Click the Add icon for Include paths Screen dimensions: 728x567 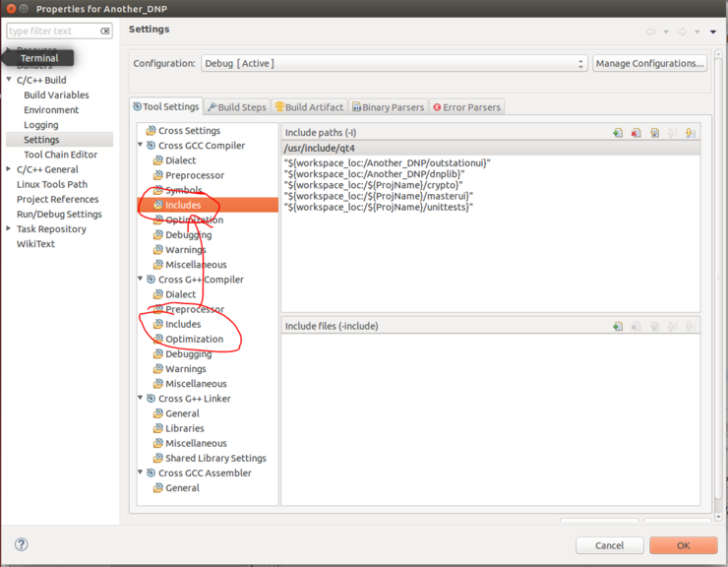pos(618,133)
